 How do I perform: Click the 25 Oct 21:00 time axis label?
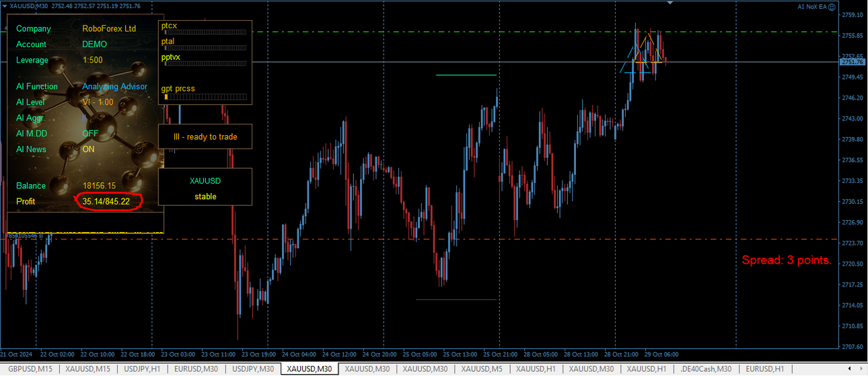click(x=501, y=354)
